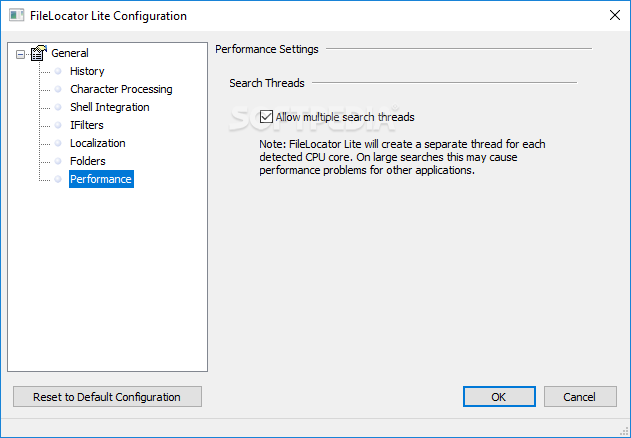Close the FileLocator Lite Configuration window
The image size is (631, 438).
pyautogui.click(x=615, y=15)
